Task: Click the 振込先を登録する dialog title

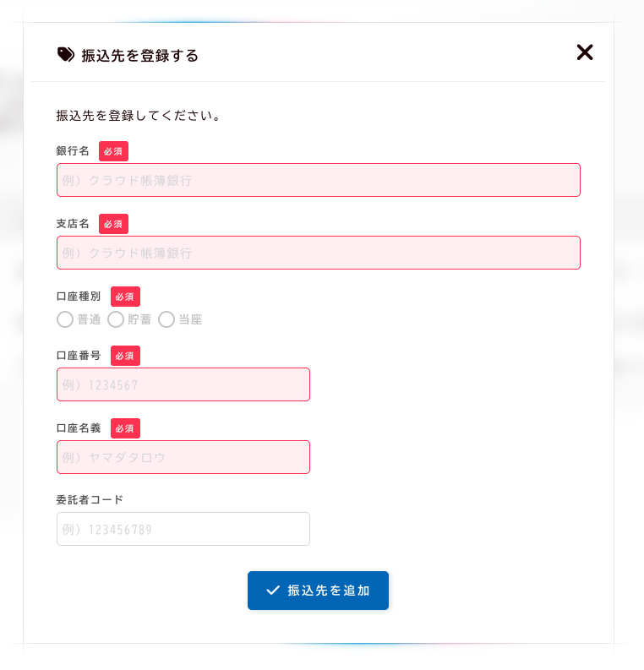Action: pos(139,56)
